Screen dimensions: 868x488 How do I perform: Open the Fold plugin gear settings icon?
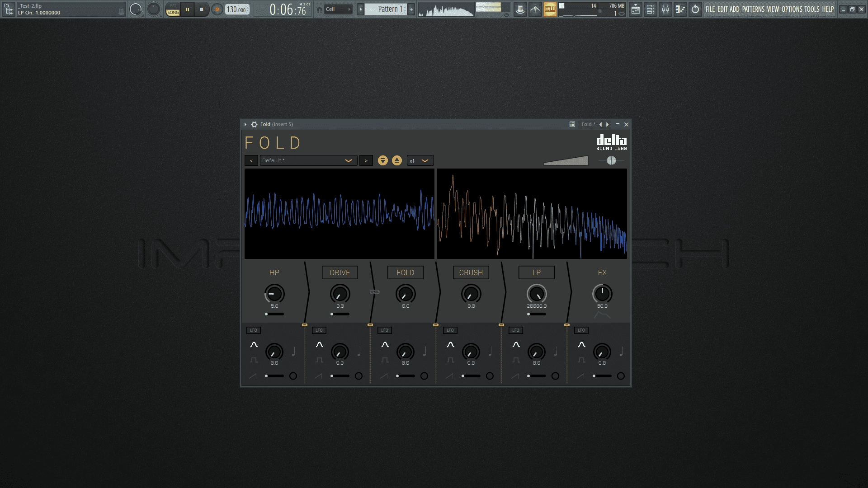255,124
